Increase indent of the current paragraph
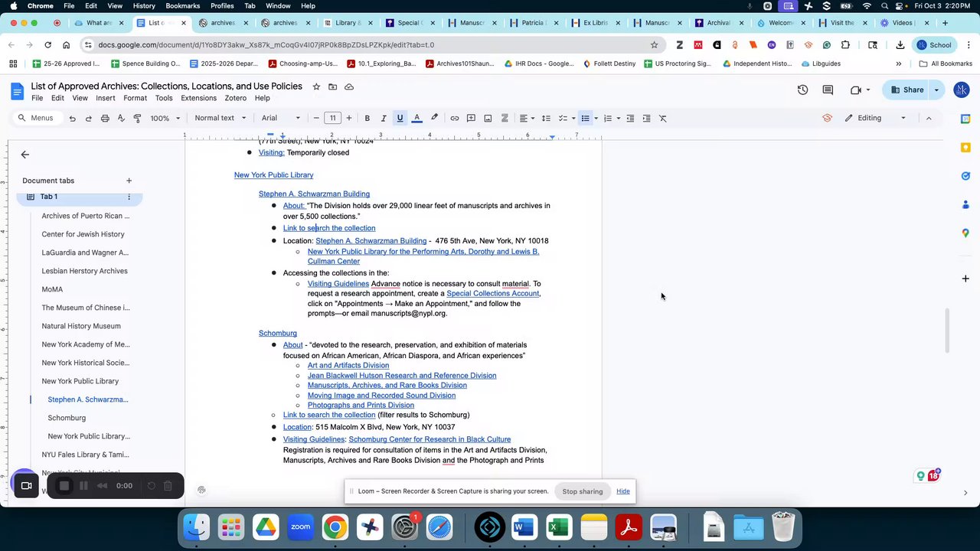The image size is (980, 551). click(x=646, y=119)
